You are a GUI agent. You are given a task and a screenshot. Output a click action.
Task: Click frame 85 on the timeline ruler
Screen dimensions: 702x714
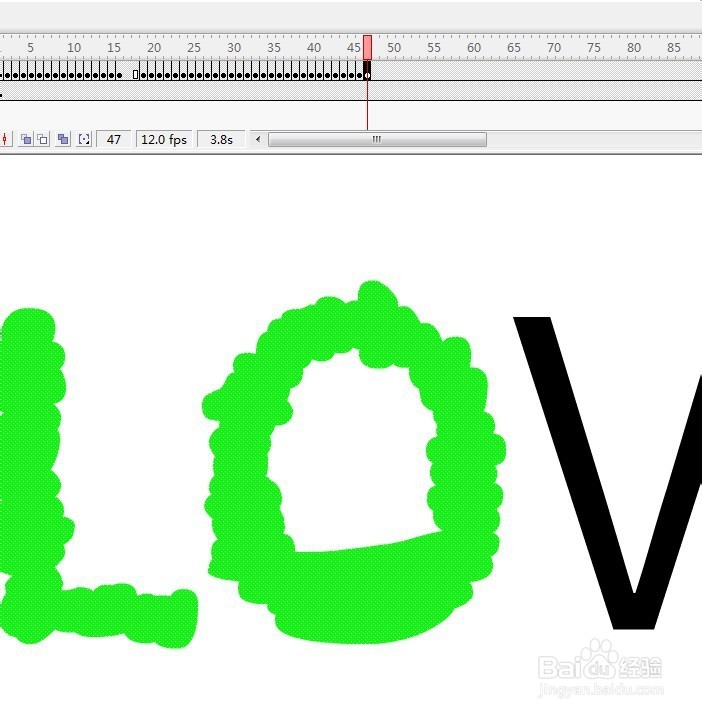pos(672,47)
